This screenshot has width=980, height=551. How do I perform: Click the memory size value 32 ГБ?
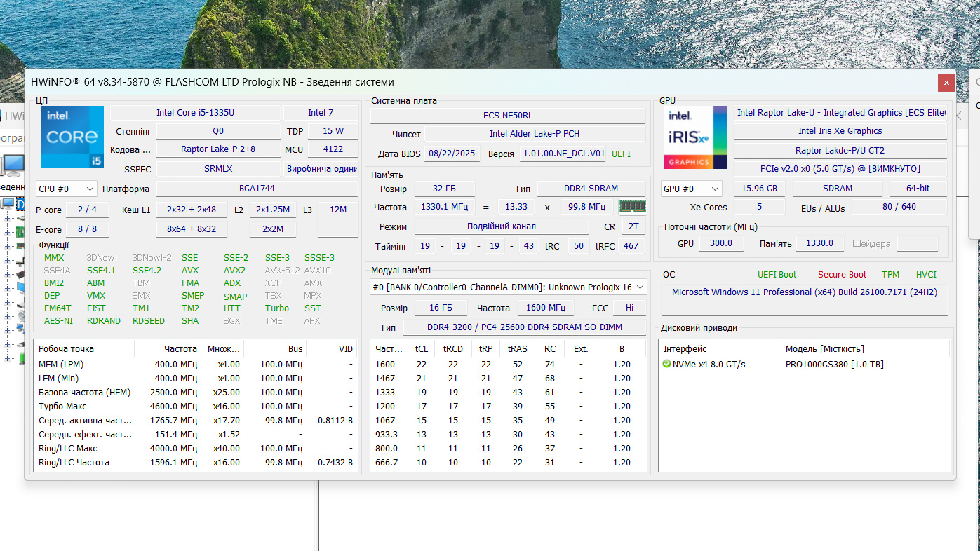tap(445, 189)
